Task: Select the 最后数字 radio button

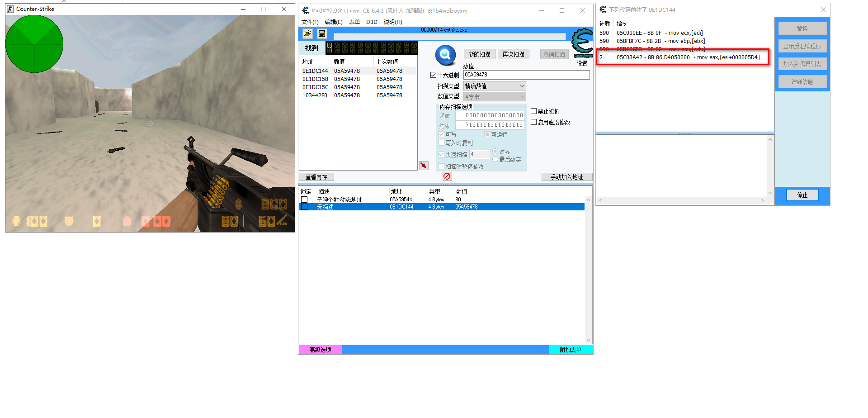Action: pos(495,159)
